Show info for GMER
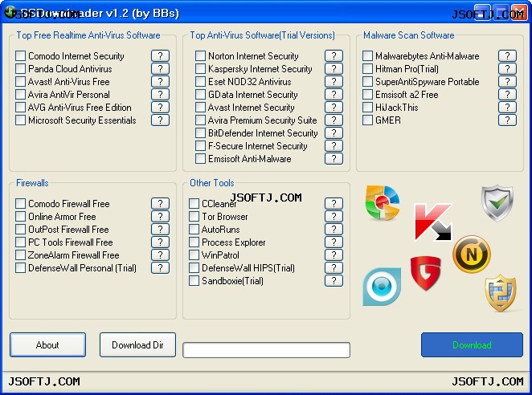 (508, 120)
